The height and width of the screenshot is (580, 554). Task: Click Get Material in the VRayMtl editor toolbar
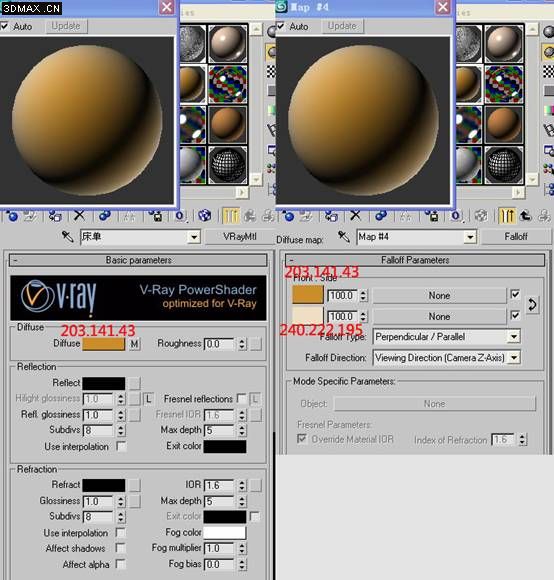pyautogui.click(x=12, y=216)
